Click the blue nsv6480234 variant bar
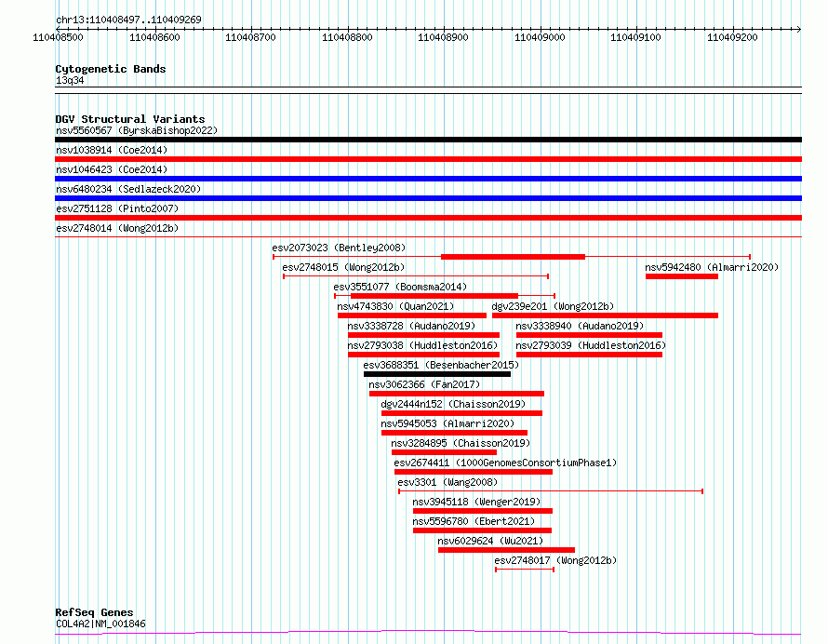Image resolution: width=828 pixels, height=644 pixels. click(x=428, y=198)
